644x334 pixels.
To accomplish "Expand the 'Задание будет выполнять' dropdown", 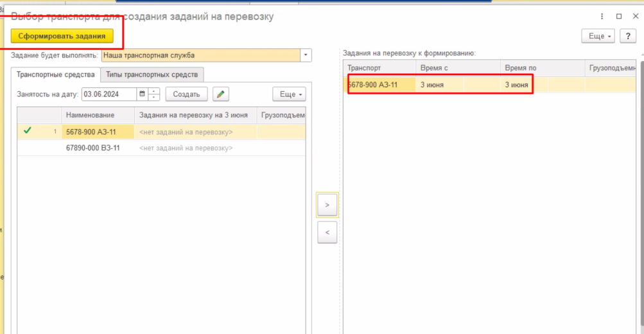I will coord(306,56).
